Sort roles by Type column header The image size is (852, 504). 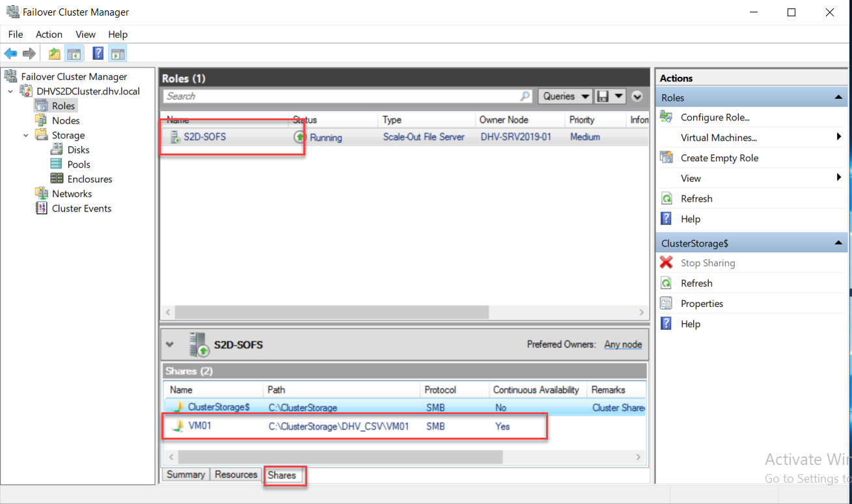click(426, 120)
